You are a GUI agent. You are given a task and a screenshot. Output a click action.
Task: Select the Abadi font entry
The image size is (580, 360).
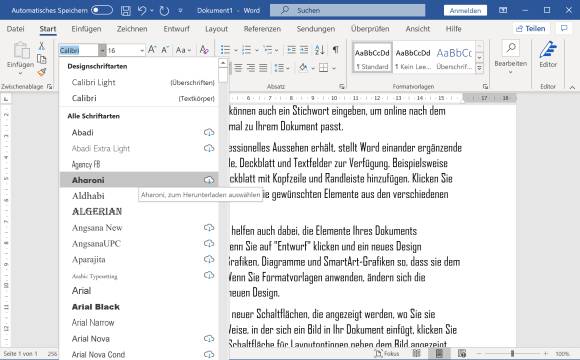[139, 132]
